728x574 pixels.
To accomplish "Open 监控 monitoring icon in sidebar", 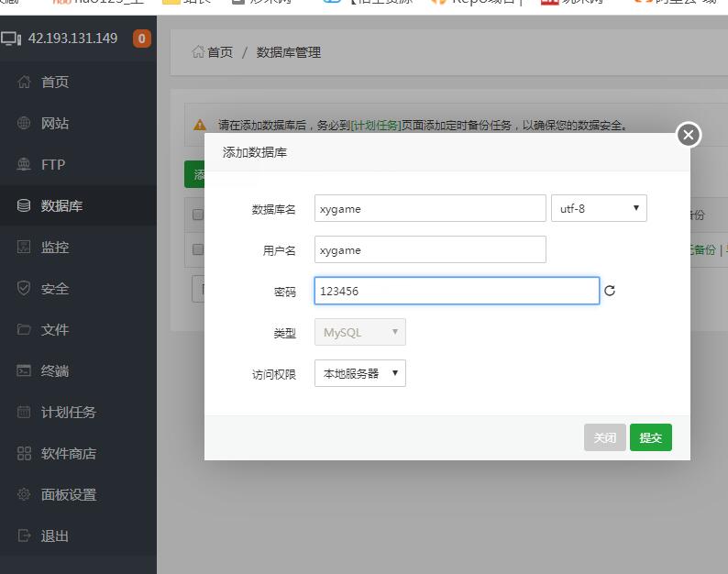I will [x=24, y=248].
